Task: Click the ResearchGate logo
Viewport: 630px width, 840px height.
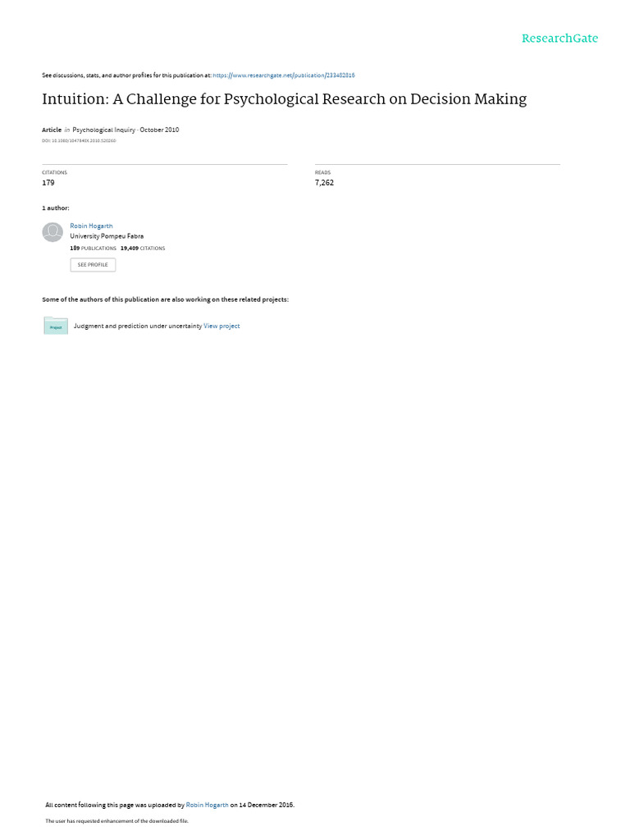Action: tap(559, 38)
